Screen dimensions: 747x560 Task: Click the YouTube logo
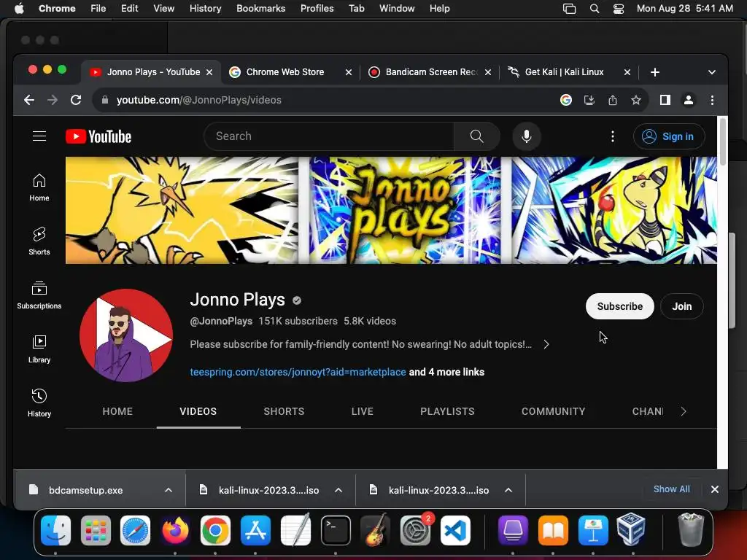98,136
